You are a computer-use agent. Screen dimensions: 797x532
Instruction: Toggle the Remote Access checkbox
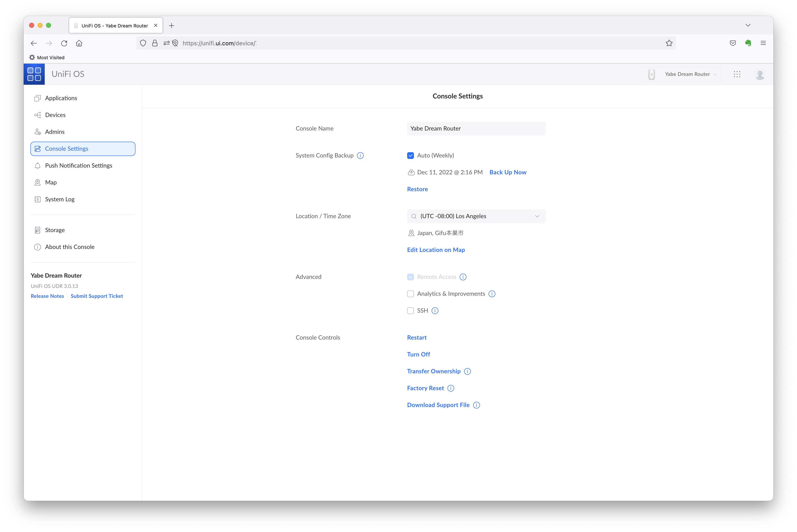410,277
